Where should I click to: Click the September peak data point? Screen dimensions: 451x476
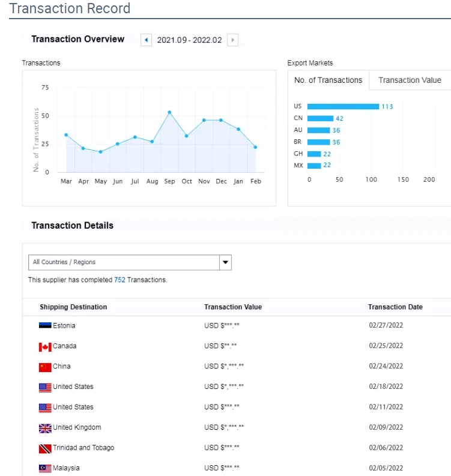[x=169, y=112]
